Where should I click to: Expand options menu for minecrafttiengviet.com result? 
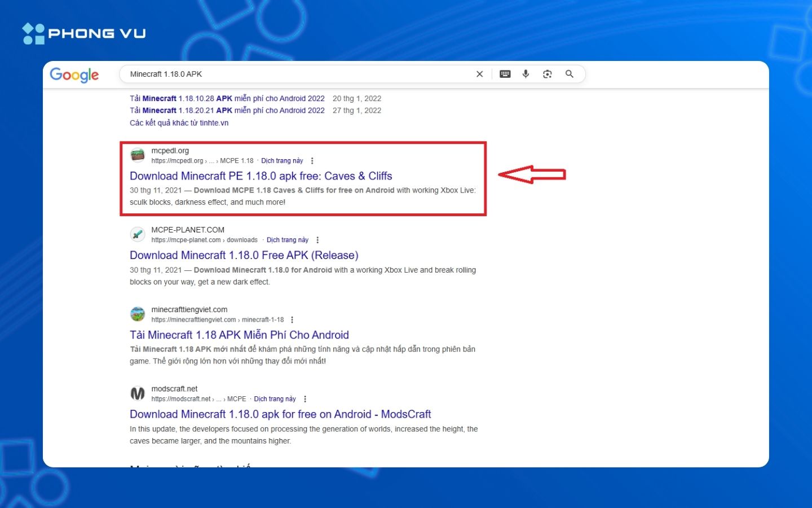click(x=292, y=319)
